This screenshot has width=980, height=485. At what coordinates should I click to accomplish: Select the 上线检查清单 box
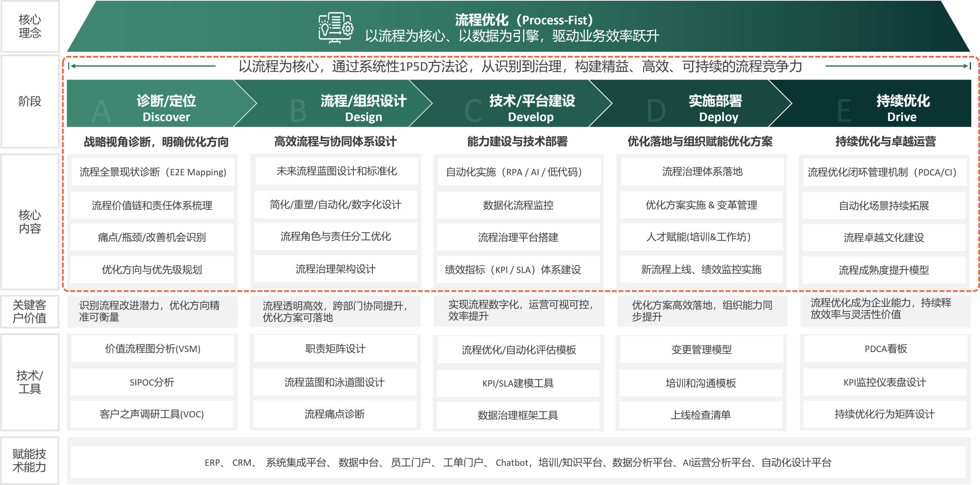click(x=701, y=415)
